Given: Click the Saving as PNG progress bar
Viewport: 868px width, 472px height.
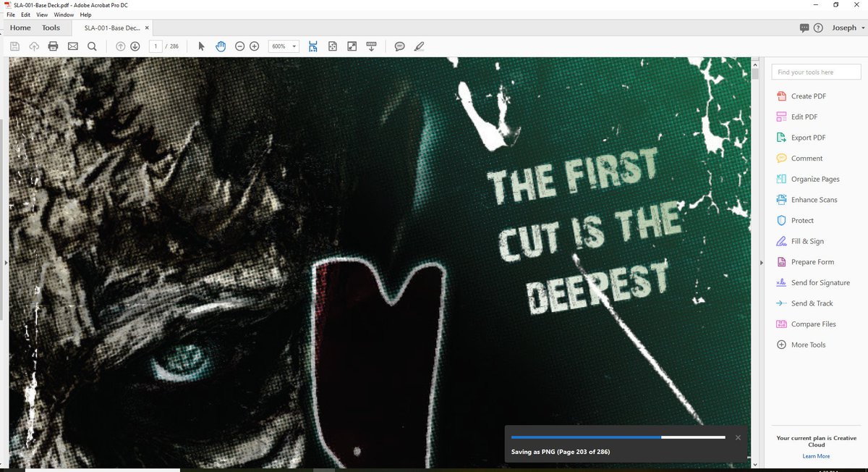Looking at the screenshot, I should pos(618,437).
